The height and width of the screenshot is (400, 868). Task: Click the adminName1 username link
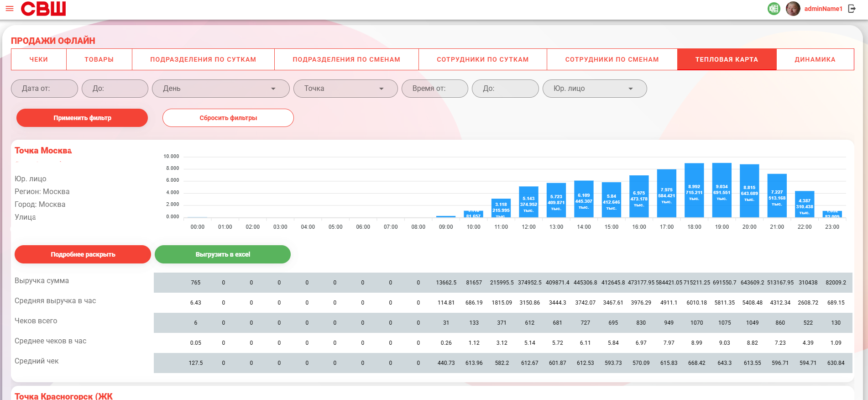click(823, 9)
